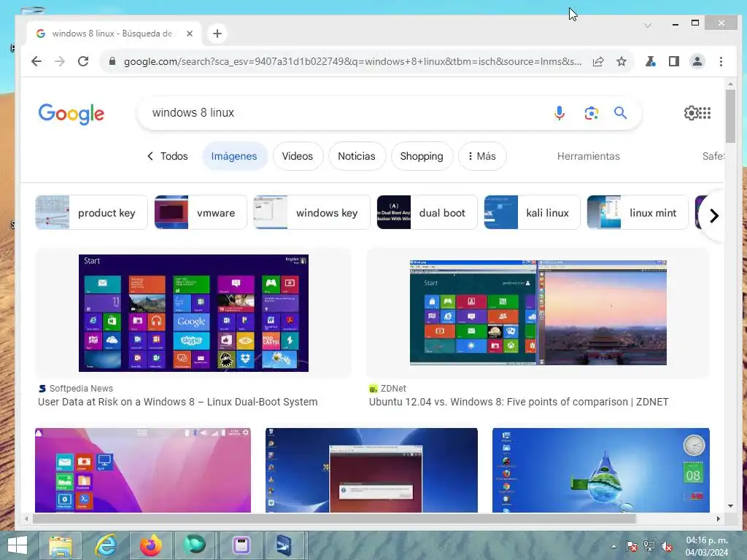Open Google quick settings gear
This screenshot has height=560, width=747.
[690, 113]
